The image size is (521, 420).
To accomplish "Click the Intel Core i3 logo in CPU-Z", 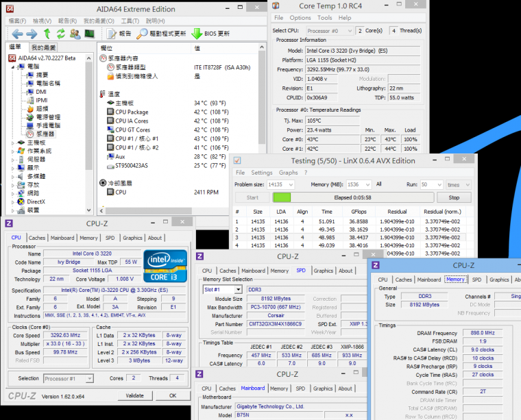I will pyautogui.click(x=165, y=267).
